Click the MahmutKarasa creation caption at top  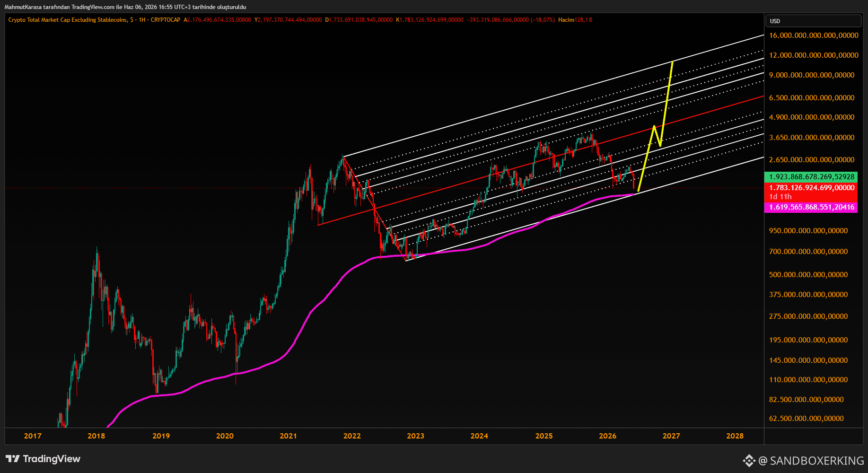125,7
